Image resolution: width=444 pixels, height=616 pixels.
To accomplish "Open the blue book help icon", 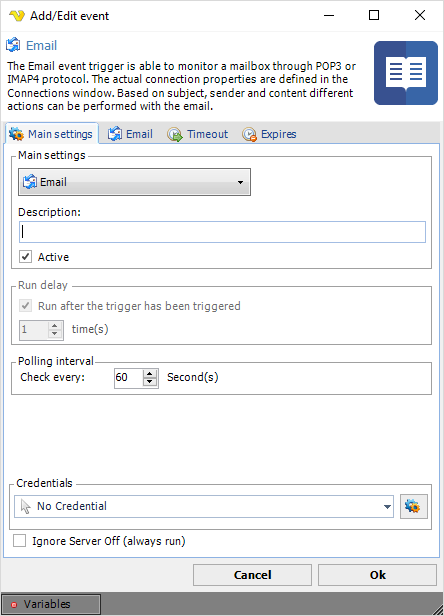I will pos(405,73).
